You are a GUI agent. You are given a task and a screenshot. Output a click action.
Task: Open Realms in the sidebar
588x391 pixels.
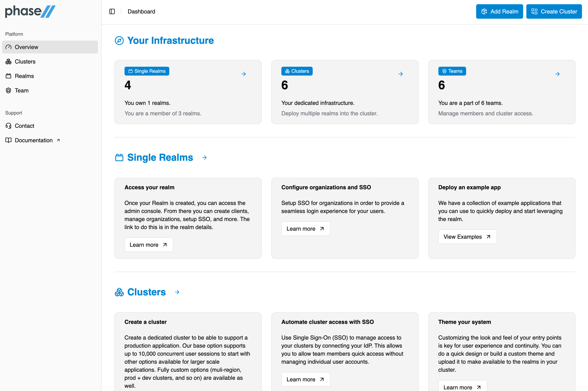(24, 76)
